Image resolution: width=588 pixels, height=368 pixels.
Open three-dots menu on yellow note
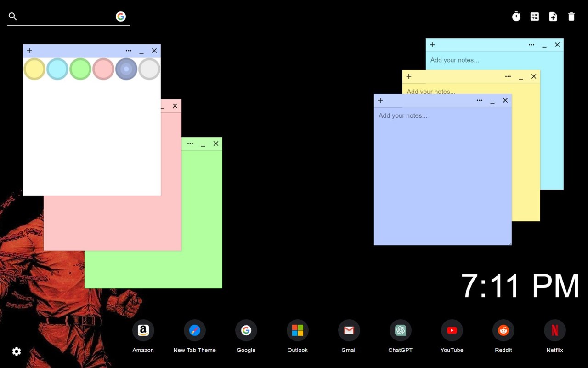click(508, 76)
